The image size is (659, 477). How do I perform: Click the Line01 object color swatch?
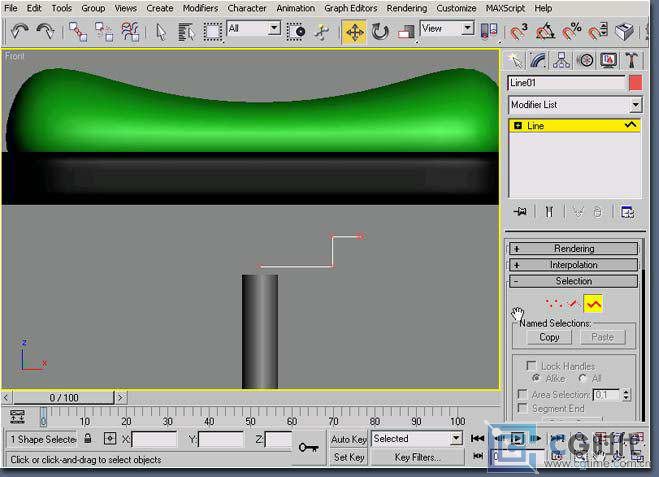(x=635, y=83)
